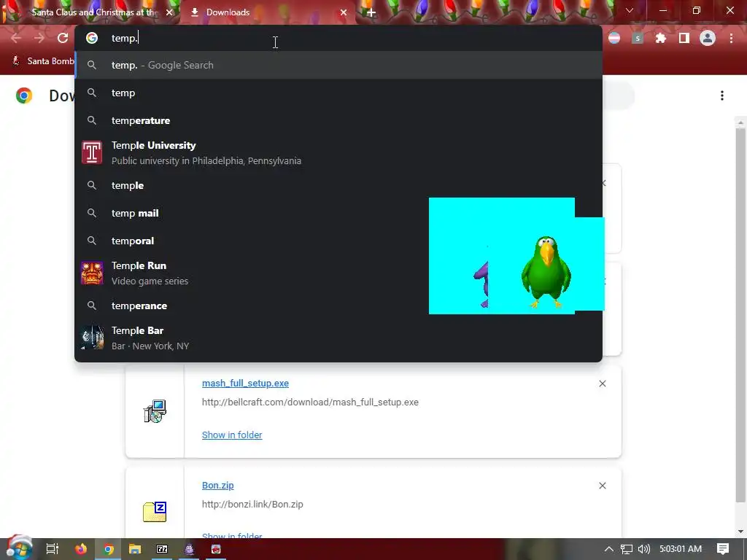Show mash_full_setup.exe in folder
The width and height of the screenshot is (747, 560).
pyautogui.click(x=232, y=435)
